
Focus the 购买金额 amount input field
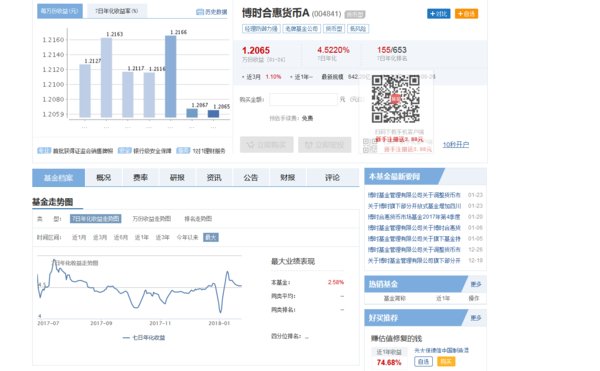click(303, 99)
